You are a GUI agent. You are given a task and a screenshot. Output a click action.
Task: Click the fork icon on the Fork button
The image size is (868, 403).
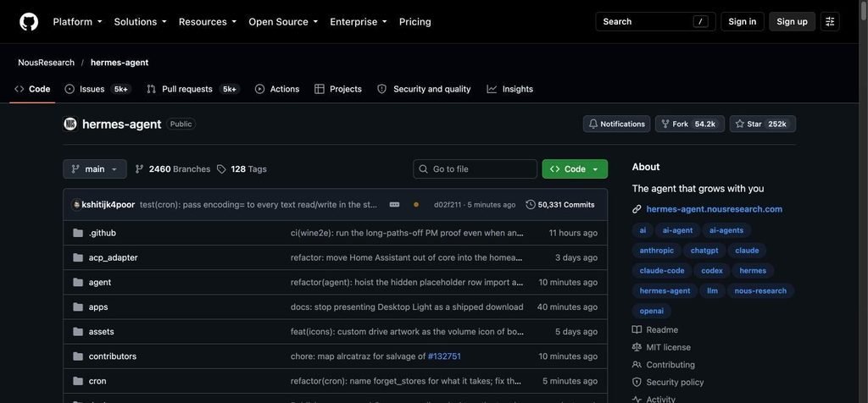tap(665, 124)
